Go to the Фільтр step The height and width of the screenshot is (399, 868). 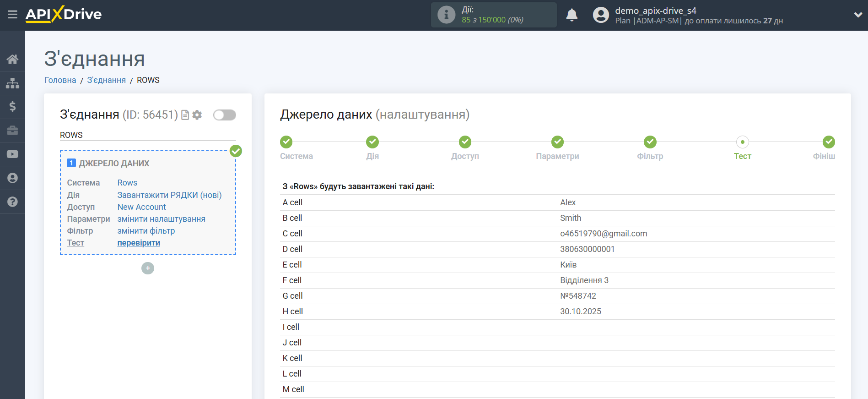[x=650, y=142]
